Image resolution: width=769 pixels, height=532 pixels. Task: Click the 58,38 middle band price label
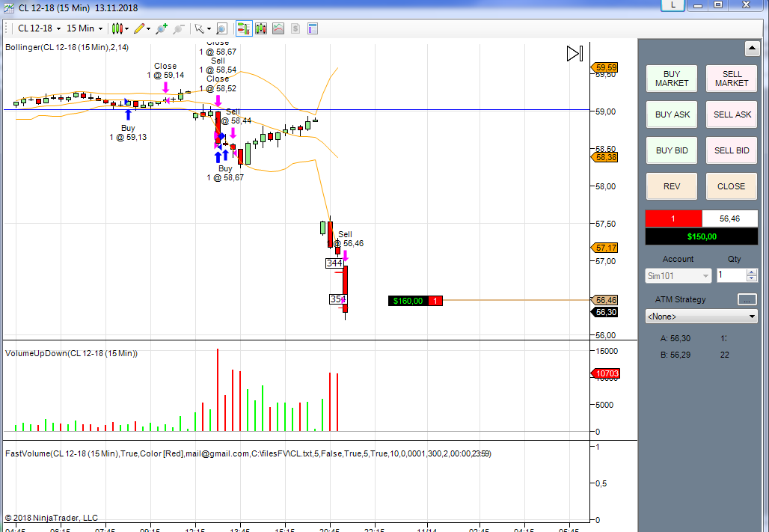point(606,157)
